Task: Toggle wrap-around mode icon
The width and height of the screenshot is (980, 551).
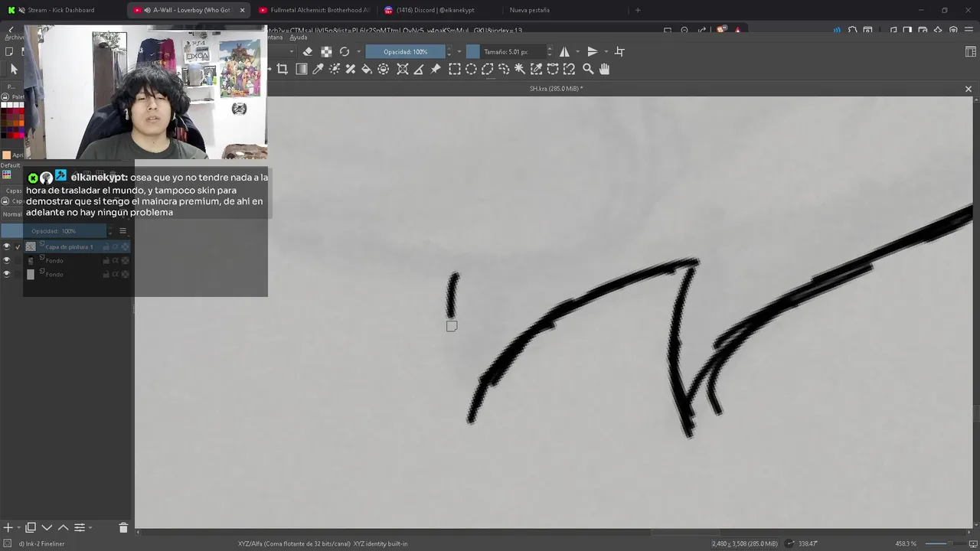Action: point(619,51)
